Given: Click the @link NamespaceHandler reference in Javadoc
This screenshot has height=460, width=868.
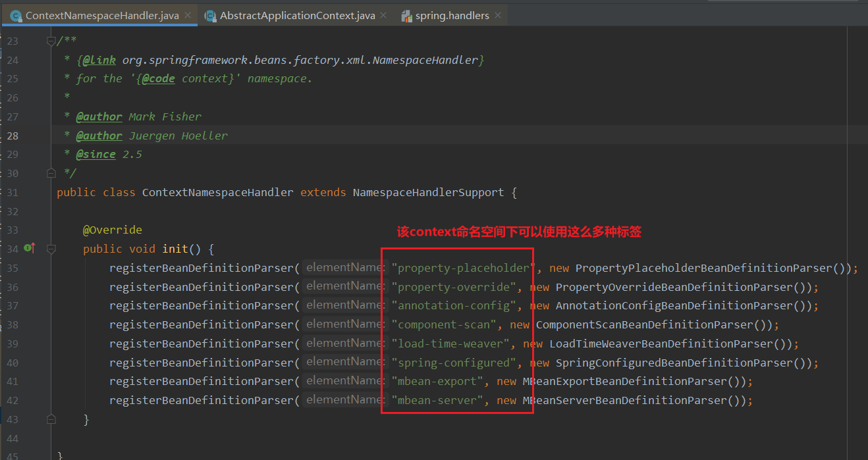Looking at the screenshot, I should pos(300,60).
